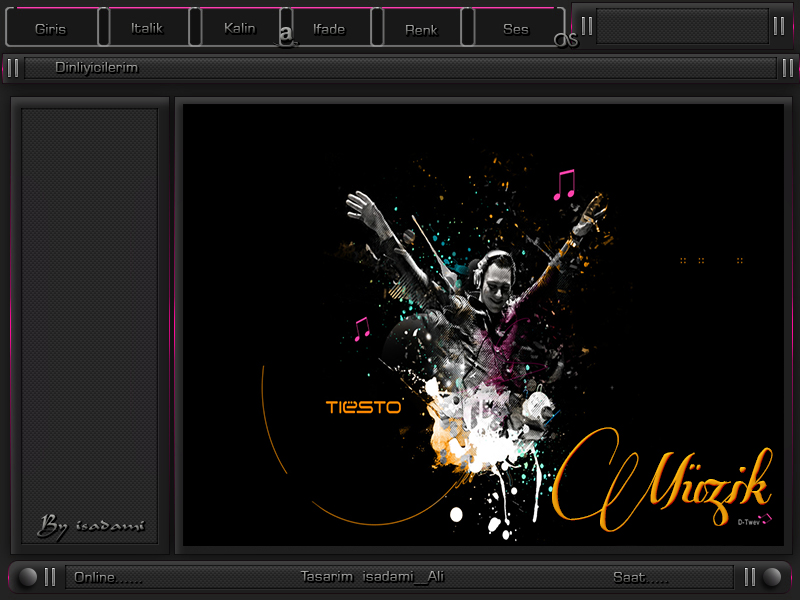The width and height of the screenshot is (800, 600).
Task: Click double-bar icon left of top-right field
Action: (587, 26)
